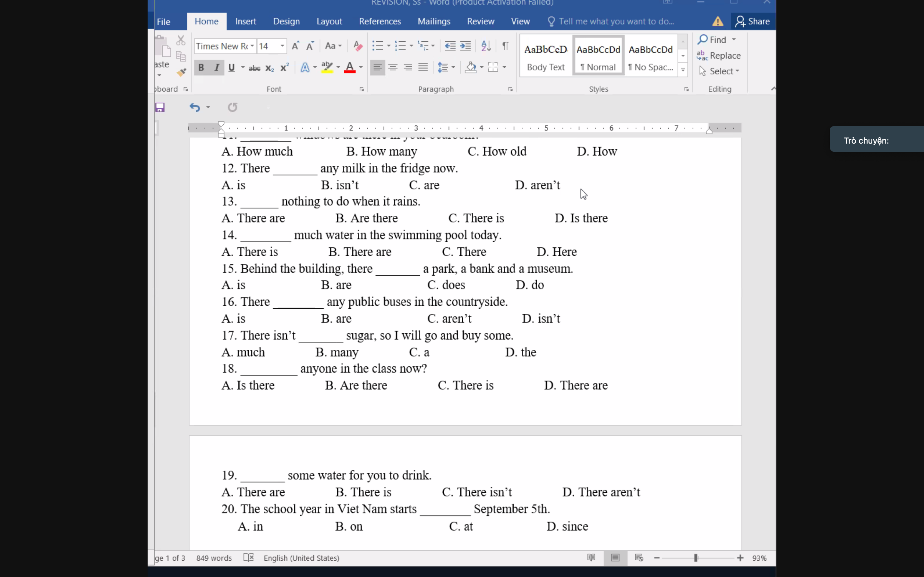Toggle the Normal style
Screen dimensions: 924x577
tap(598, 56)
